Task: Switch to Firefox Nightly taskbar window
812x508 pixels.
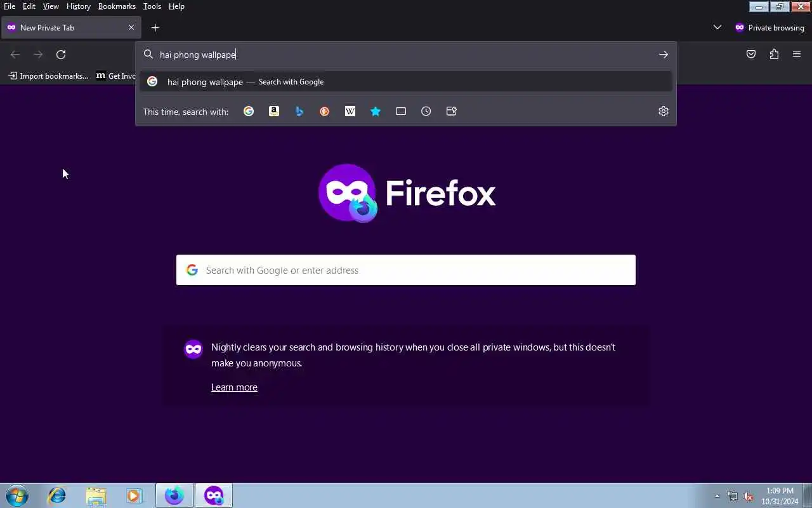Action: coord(174,495)
